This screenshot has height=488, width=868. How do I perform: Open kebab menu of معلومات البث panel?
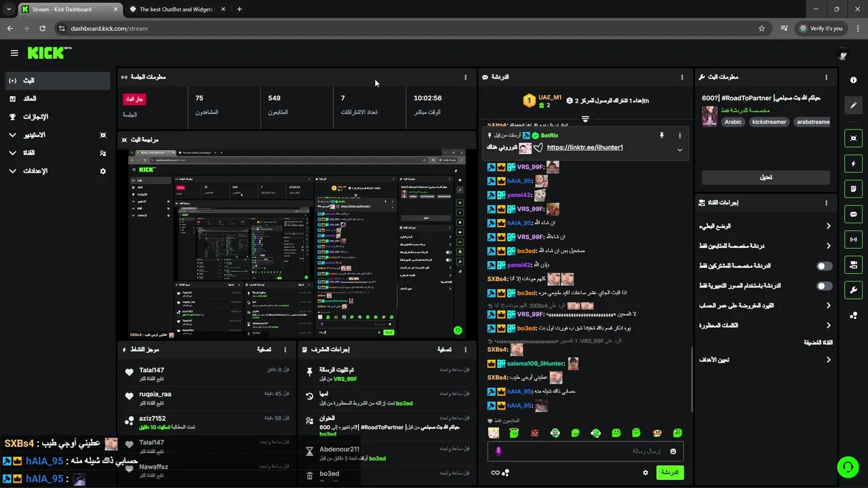[826, 77]
